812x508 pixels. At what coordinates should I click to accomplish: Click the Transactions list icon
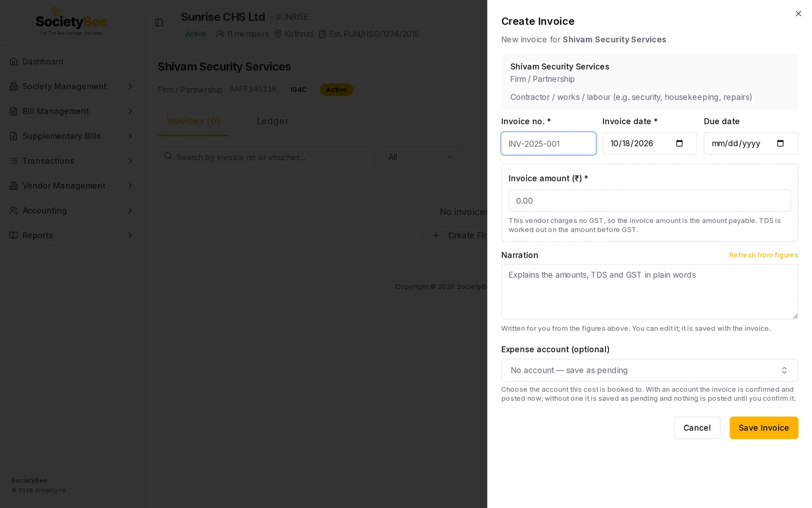pyautogui.click(x=14, y=161)
